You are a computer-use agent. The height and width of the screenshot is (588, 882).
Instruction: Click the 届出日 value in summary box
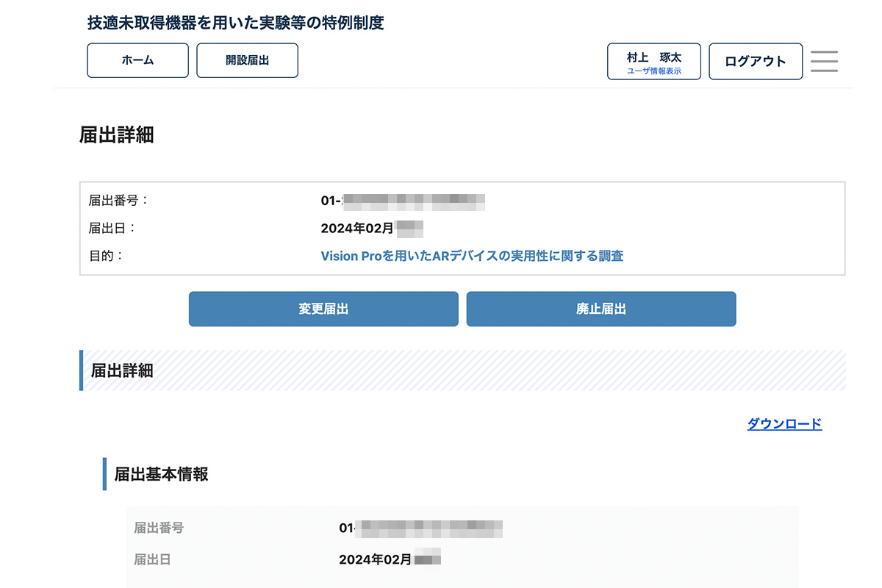[372, 228]
